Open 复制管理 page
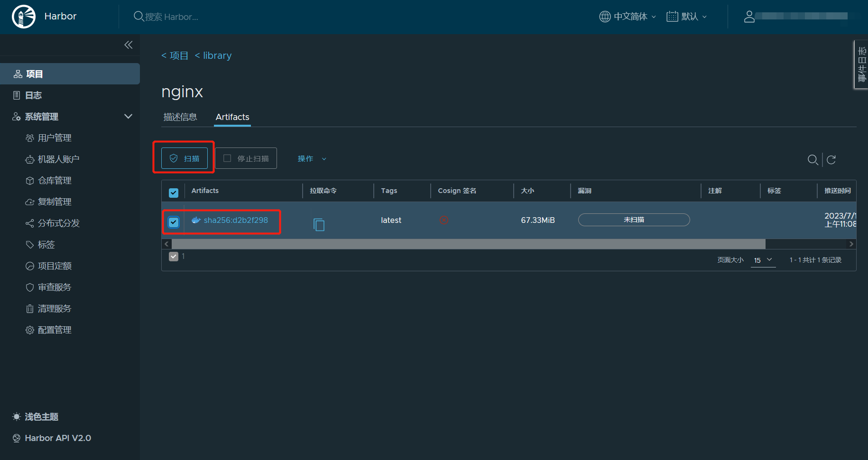 point(55,202)
